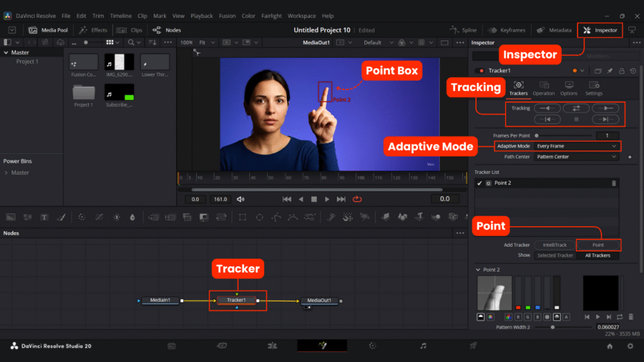The image size is (644, 362).
Task: Open the Fairlight page music note icon
Action: pos(423,346)
